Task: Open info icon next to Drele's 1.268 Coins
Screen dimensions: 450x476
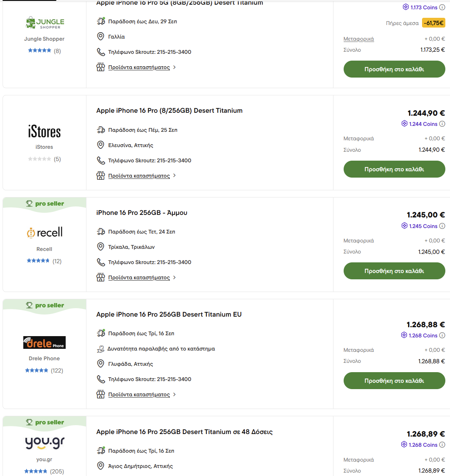Action: [x=442, y=335]
